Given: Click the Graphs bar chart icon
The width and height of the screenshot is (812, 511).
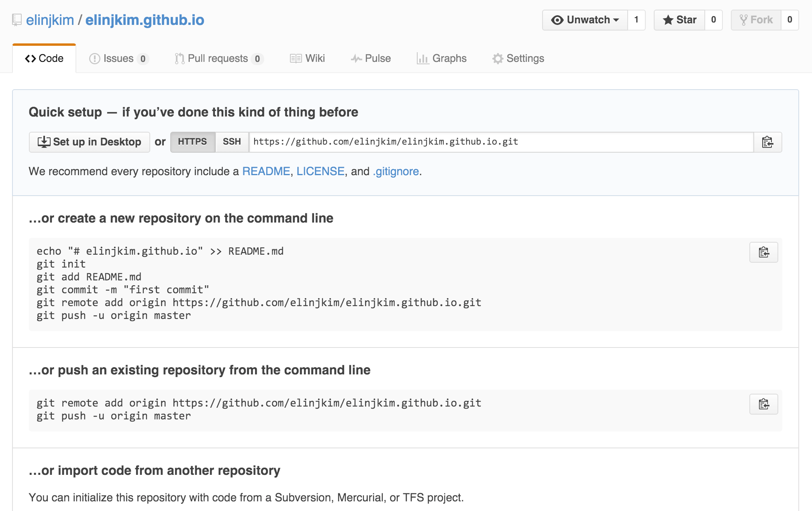Looking at the screenshot, I should pyautogui.click(x=422, y=58).
